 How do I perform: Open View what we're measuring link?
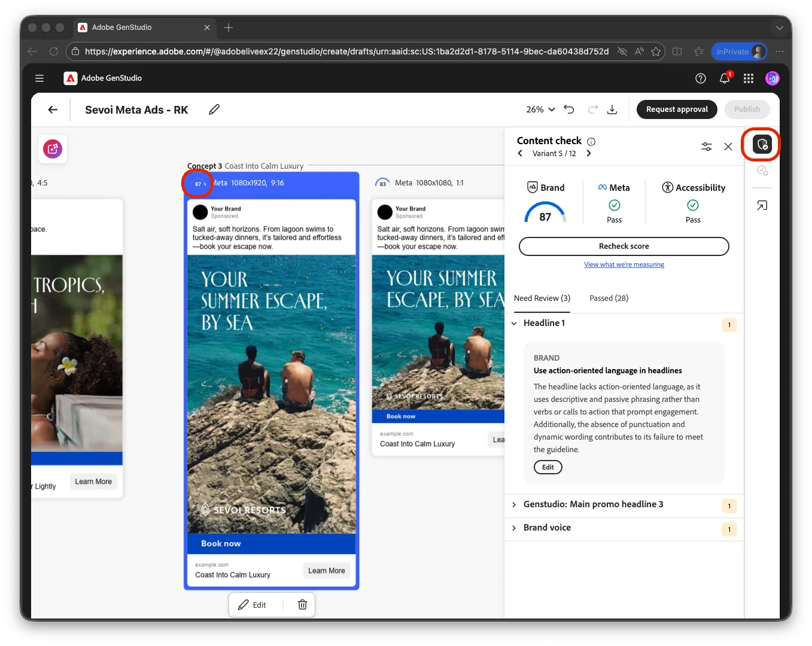[624, 265]
